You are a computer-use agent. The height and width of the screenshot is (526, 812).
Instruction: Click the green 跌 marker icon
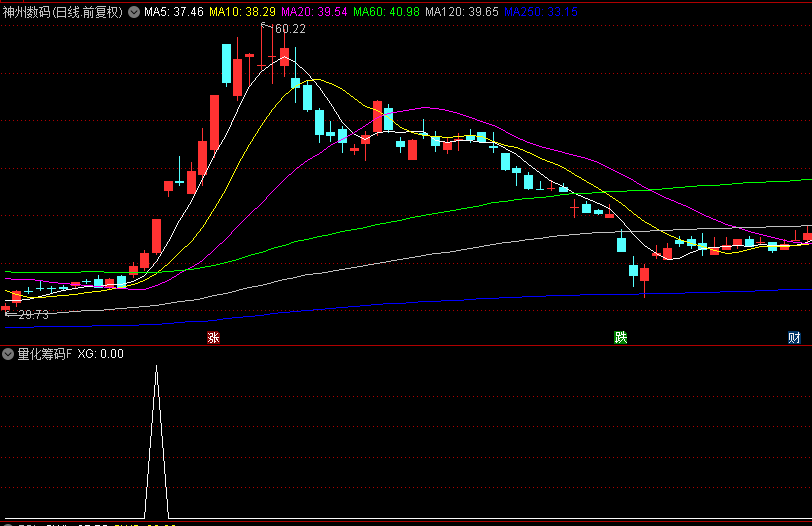620,338
